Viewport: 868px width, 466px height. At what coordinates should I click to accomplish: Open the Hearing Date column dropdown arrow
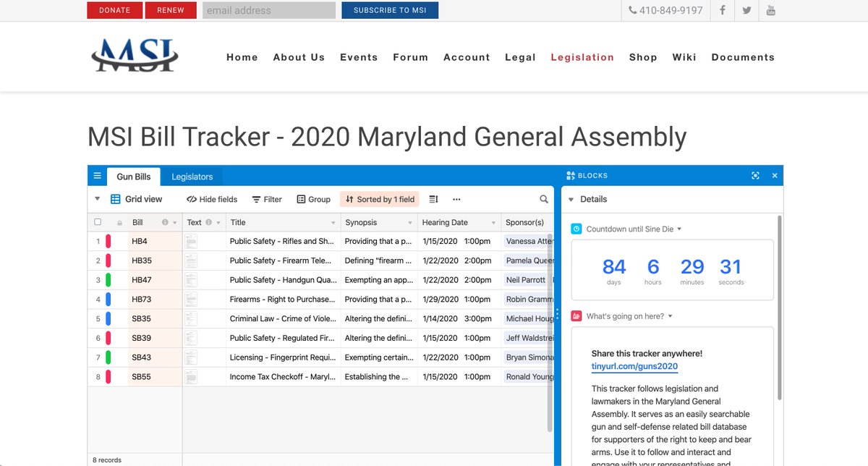(494, 223)
